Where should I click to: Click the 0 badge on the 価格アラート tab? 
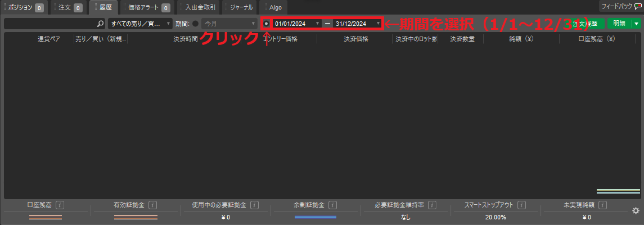coord(166,7)
